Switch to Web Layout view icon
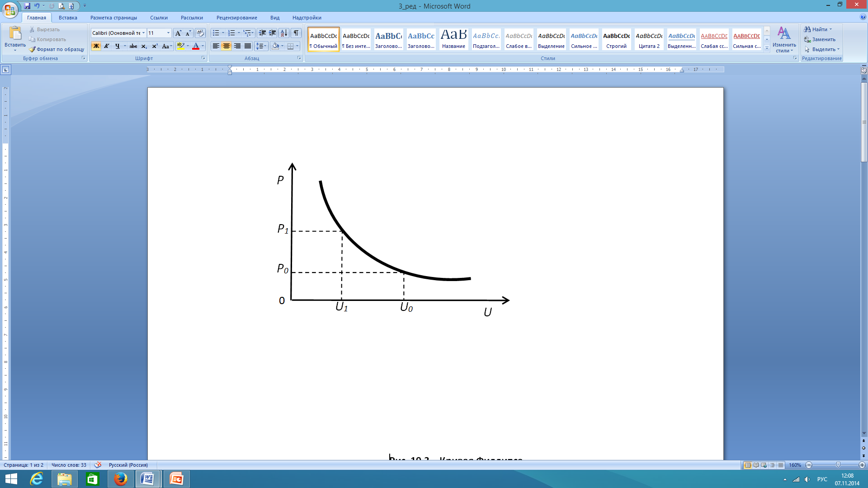 (x=764, y=465)
